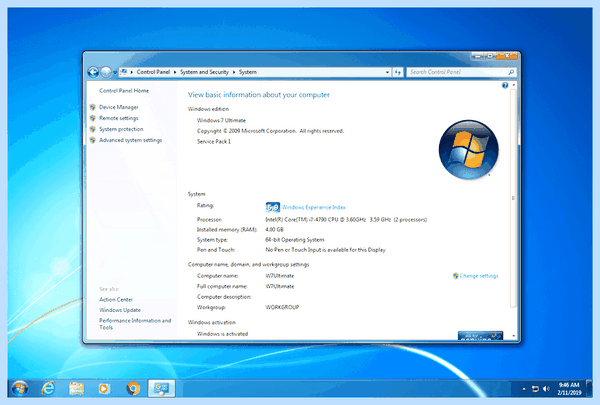The height and width of the screenshot is (405, 600).
Task: Open Windows Explorer from the taskbar
Action: [x=77, y=389]
